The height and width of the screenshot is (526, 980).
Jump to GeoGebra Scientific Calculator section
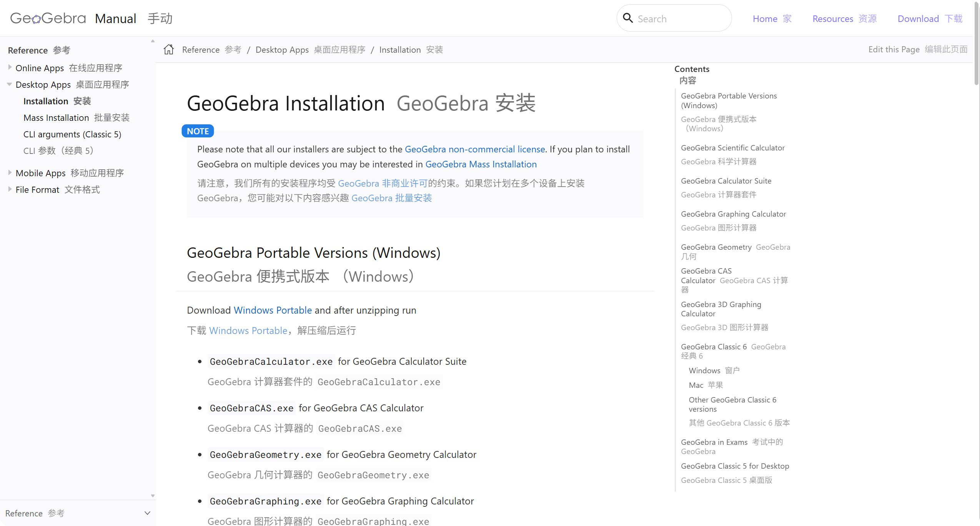coord(732,148)
